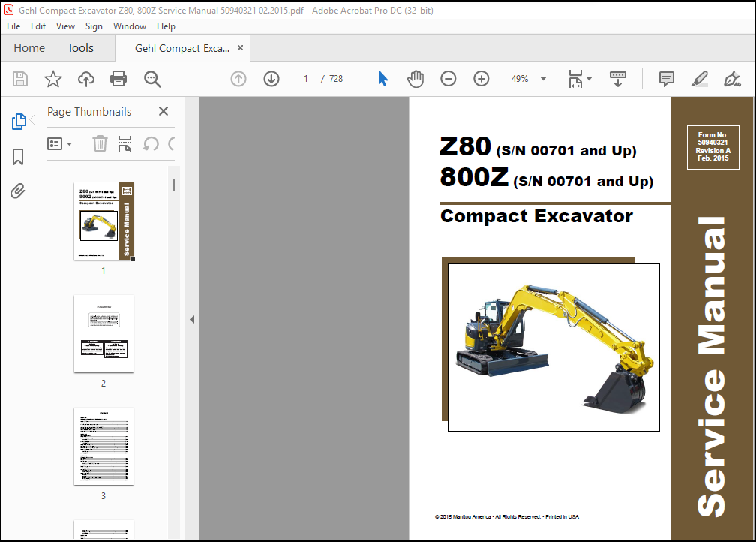Click the page break insert icon
This screenshot has width=756, height=542.
124,143
